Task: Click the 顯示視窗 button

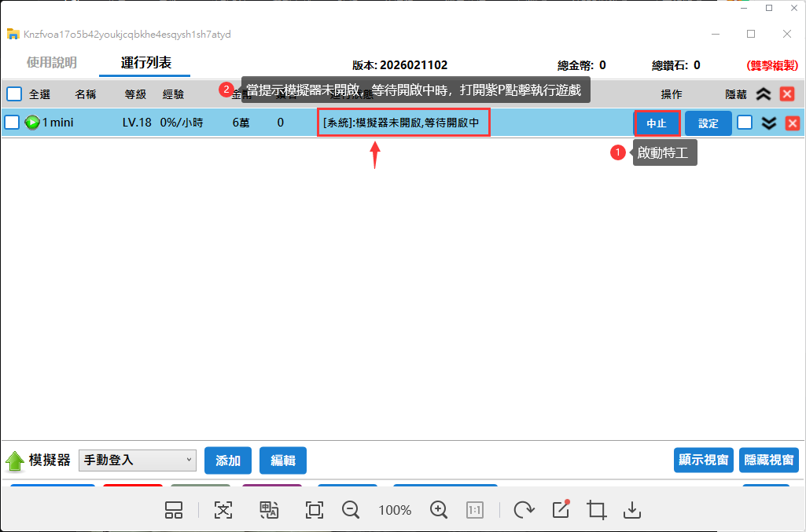Action: [703, 460]
